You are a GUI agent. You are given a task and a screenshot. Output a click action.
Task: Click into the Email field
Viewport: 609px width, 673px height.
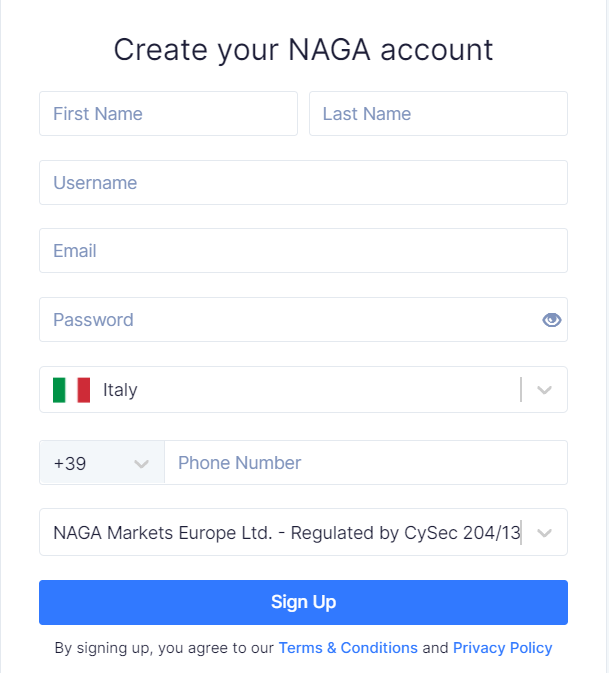coord(303,251)
